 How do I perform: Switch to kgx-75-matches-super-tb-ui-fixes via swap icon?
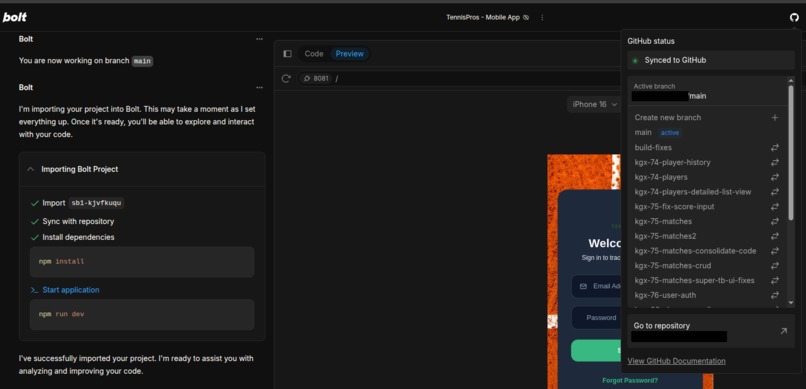(x=775, y=281)
